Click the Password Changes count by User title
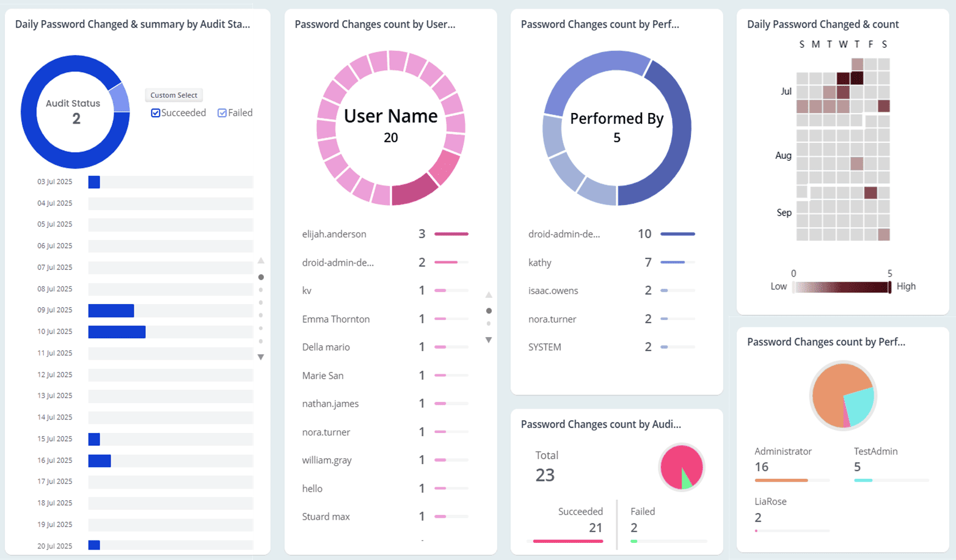Screen dimensions: 956x560 point(373,24)
